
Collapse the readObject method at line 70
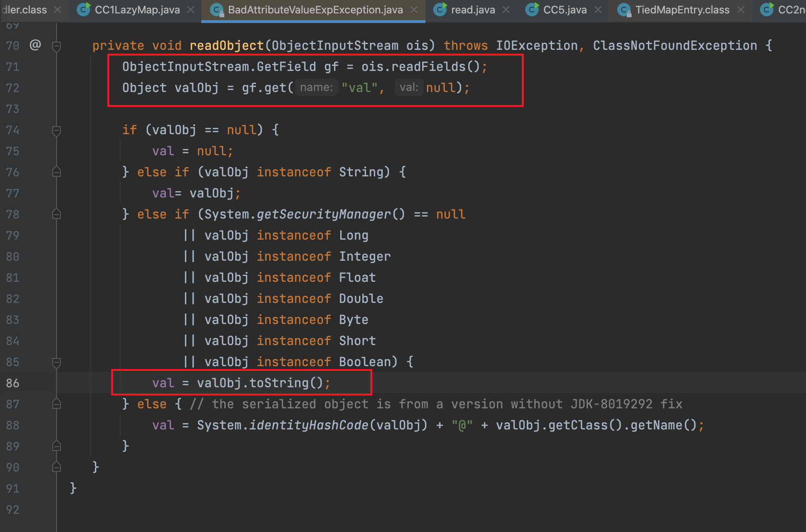pyautogui.click(x=57, y=46)
